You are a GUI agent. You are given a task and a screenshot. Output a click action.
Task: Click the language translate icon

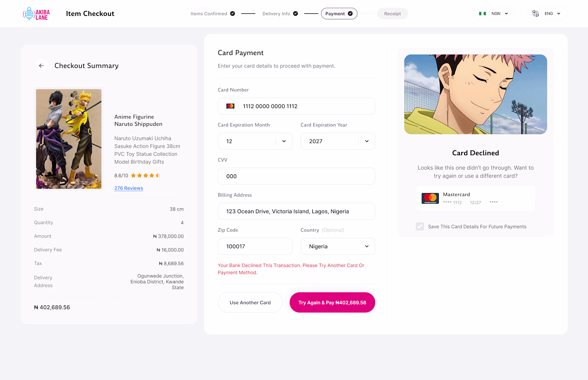[535, 13]
